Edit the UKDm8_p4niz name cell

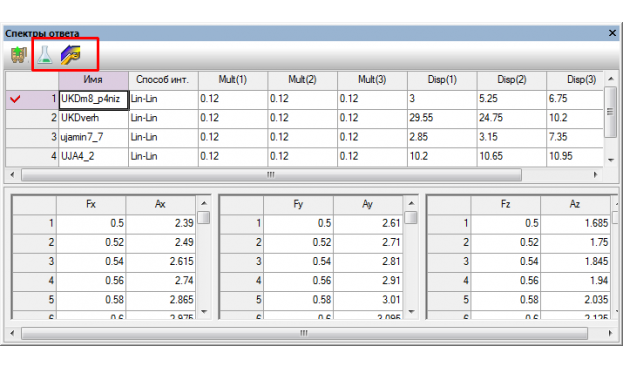[x=93, y=99]
